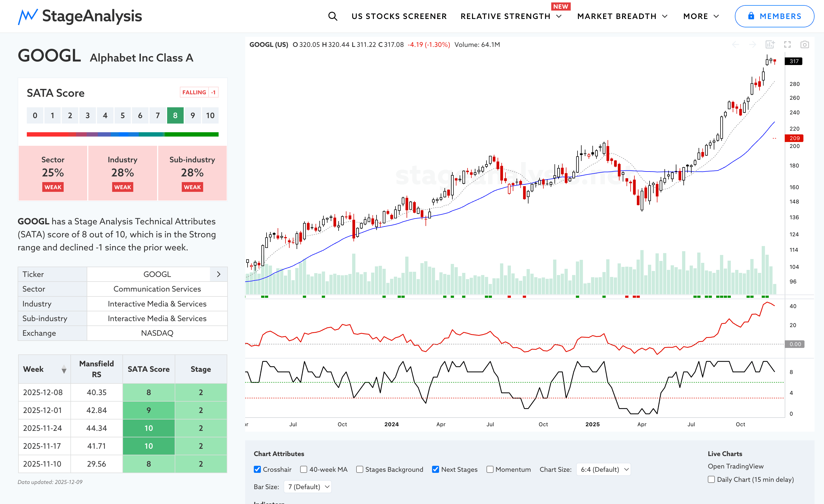The height and width of the screenshot is (504, 824).
Task: Select score 8 on SATA scale
Action: click(175, 115)
